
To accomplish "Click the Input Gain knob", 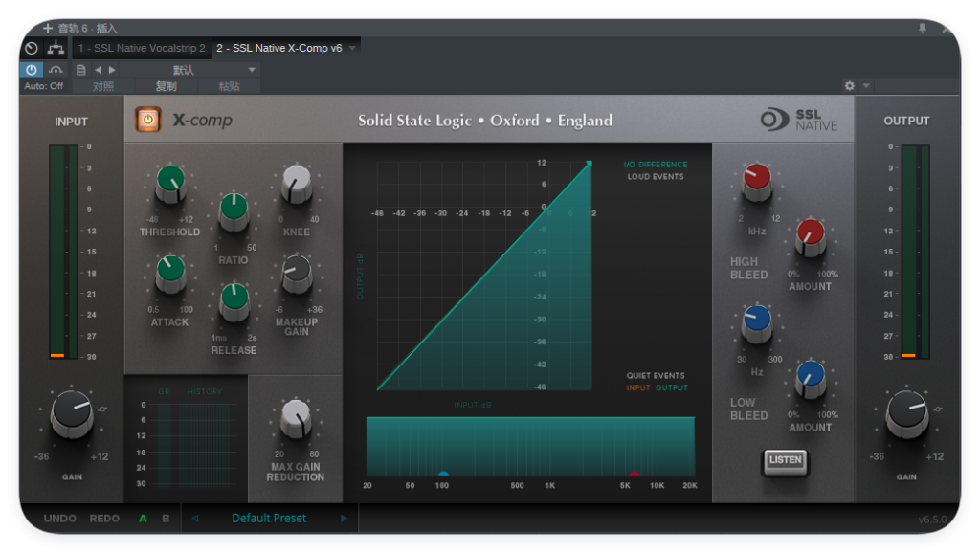I will click(71, 413).
